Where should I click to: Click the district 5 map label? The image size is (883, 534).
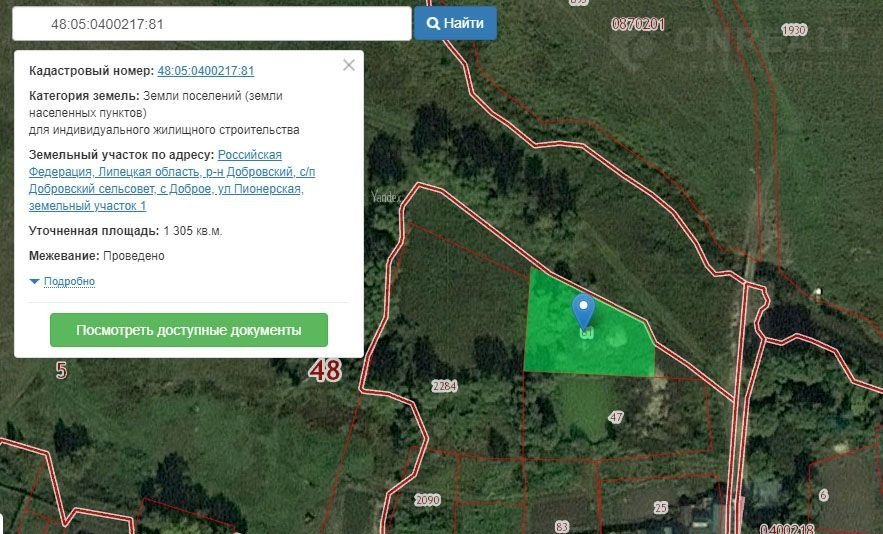click(x=61, y=371)
